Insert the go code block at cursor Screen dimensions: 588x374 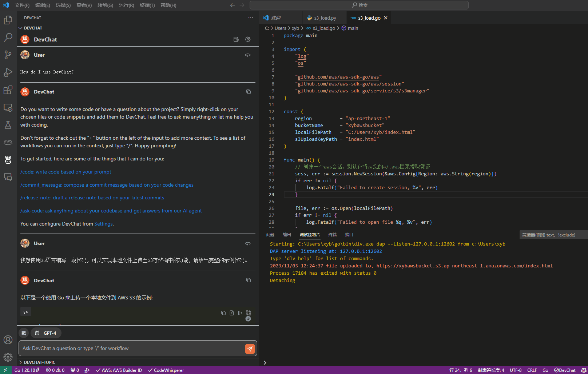coord(240,313)
